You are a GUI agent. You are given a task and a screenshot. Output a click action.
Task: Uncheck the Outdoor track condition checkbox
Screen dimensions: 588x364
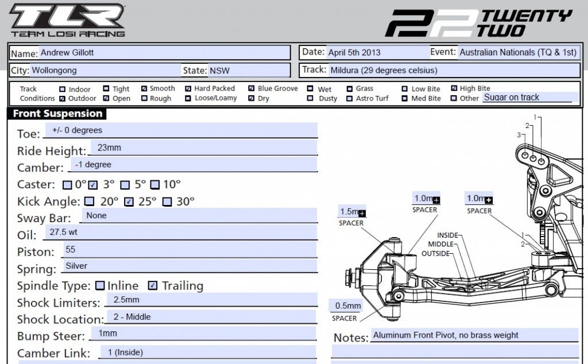click(x=63, y=99)
